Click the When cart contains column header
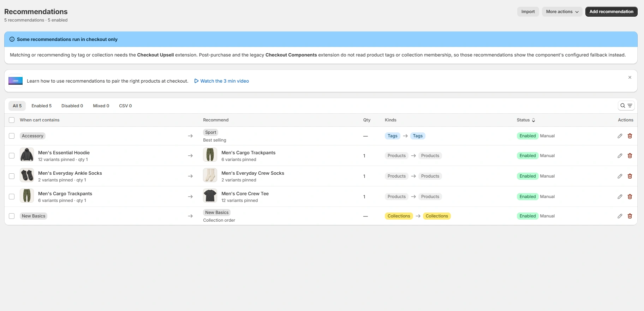This screenshot has height=311, width=644. point(40,120)
